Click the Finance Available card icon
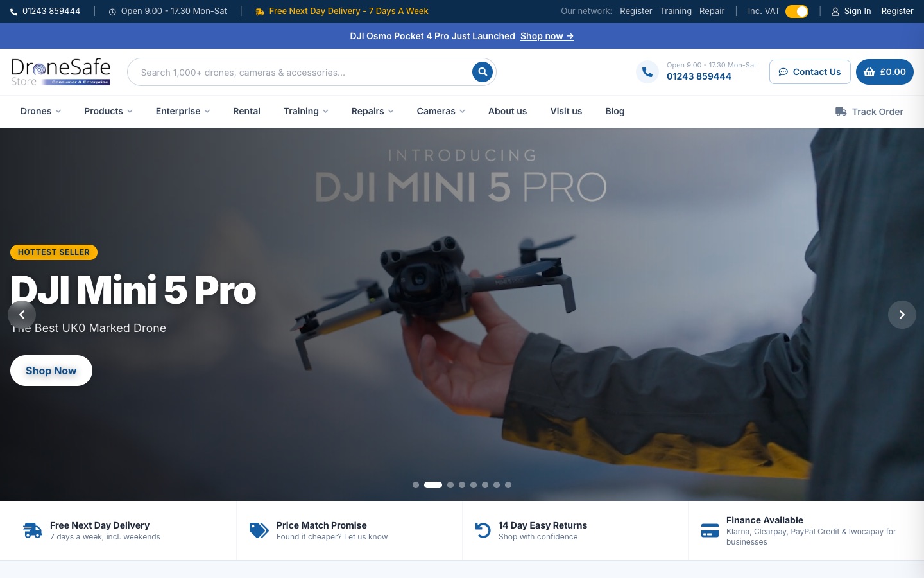This screenshot has height=578, width=924. click(710, 530)
